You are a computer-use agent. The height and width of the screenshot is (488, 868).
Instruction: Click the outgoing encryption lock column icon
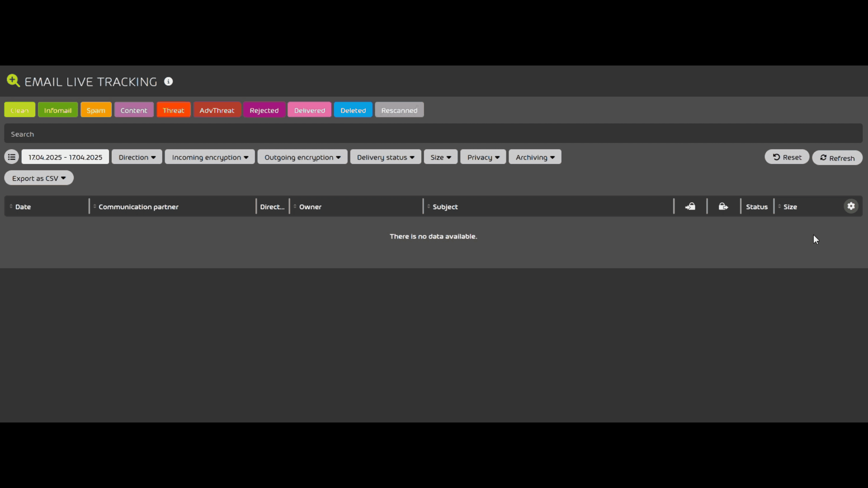click(x=723, y=206)
